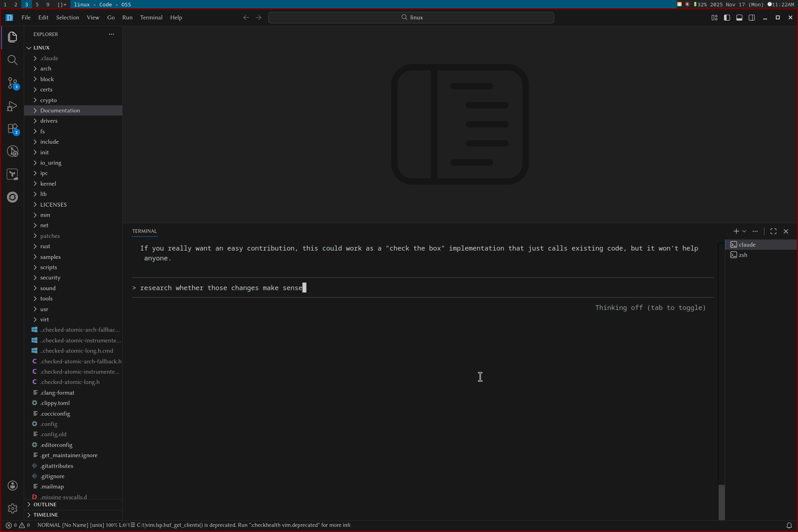Open Run and Debug view

coord(12,106)
